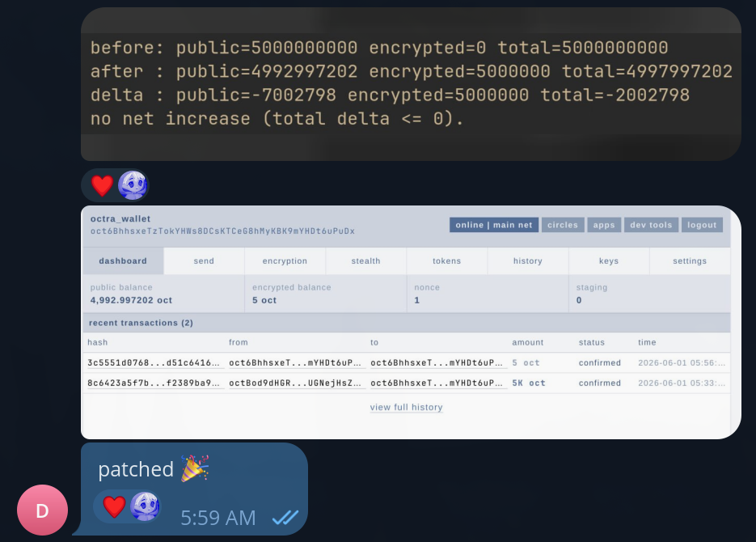Click timestamp 2026-06-01 05:56
This screenshot has width=756, height=542.
[682, 362]
